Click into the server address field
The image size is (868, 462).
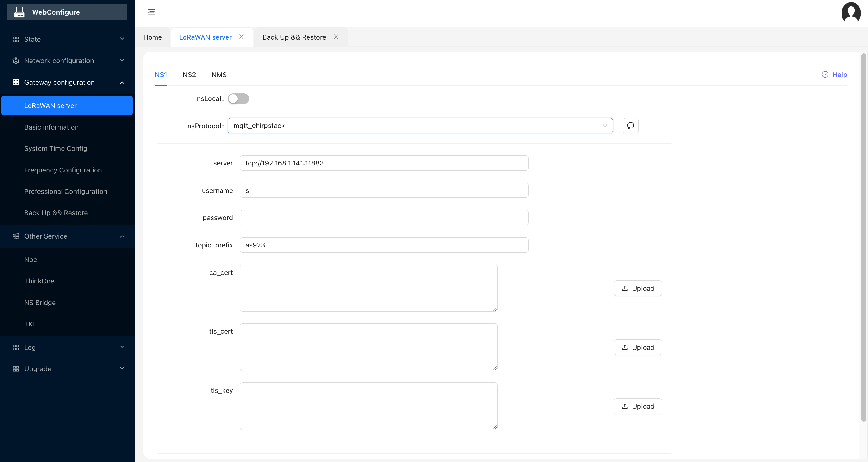coord(384,163)
